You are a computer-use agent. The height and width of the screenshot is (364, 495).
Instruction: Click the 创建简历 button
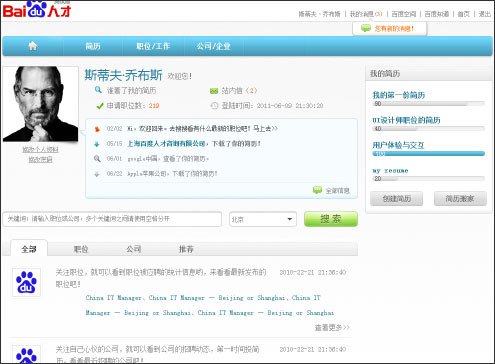(x=396, y=199)
